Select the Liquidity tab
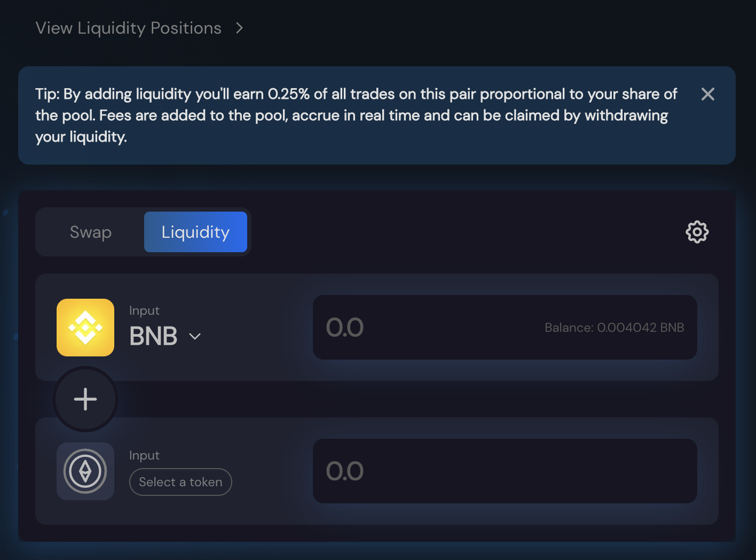756x560 pixels. coord(195,232)
